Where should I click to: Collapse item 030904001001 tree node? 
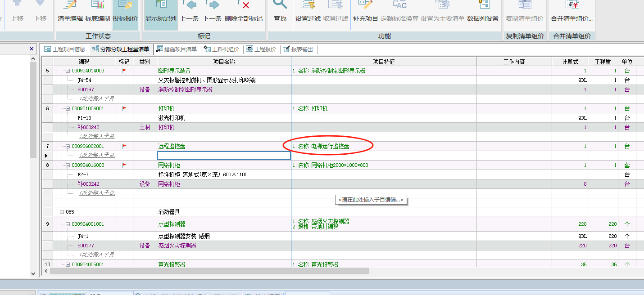68,224
